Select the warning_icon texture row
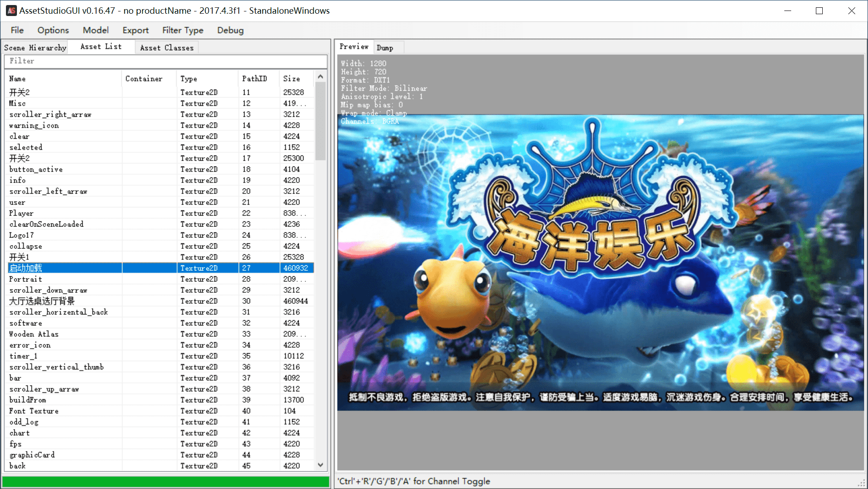 (34, 125)
